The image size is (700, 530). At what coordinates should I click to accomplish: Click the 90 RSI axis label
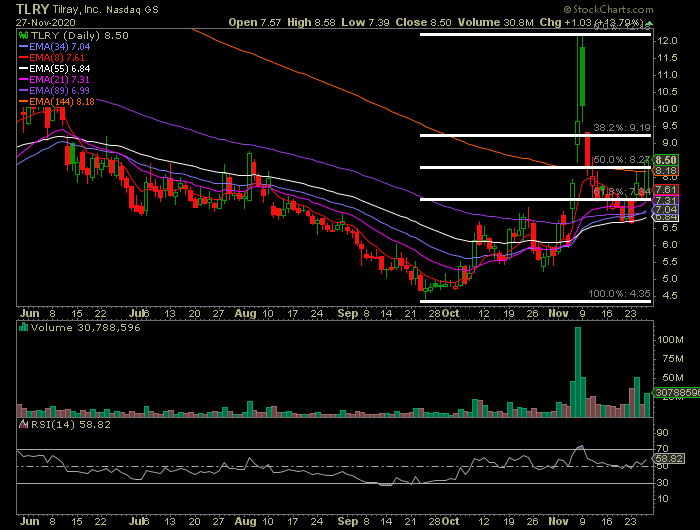point(662,433)
